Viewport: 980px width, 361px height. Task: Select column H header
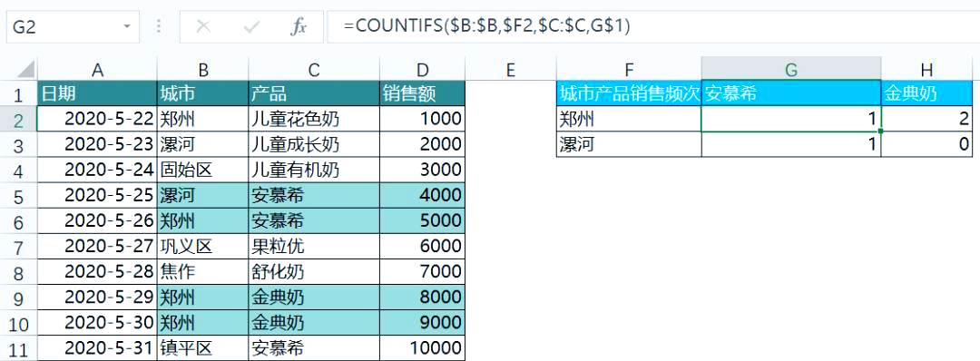(x=926, y=70)
